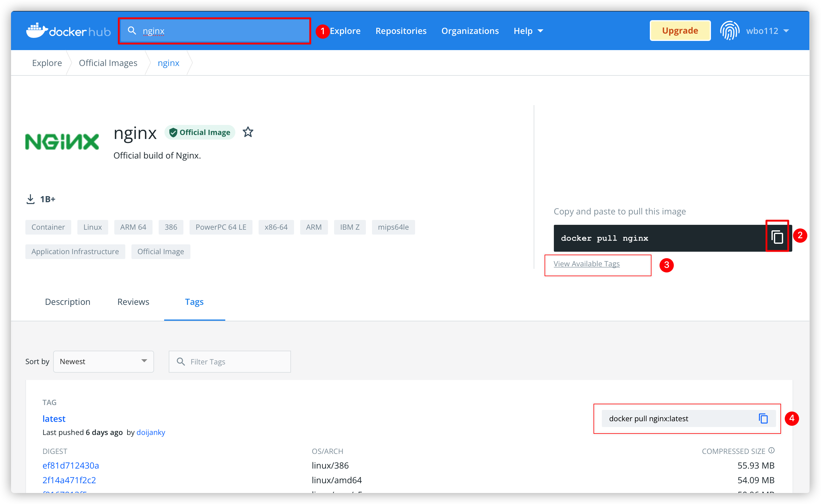
Task: Go to Official Images breadcrumb
Action: [108, 63]
